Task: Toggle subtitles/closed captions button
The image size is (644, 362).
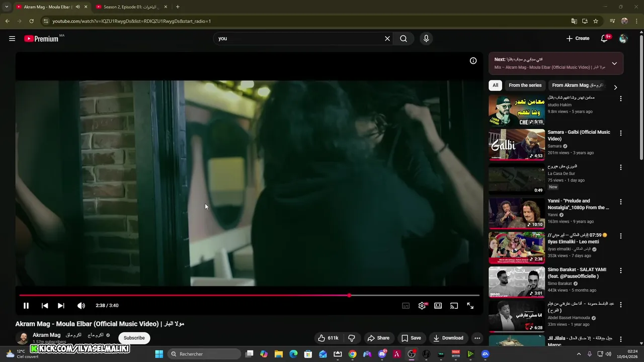Action: (406, 306)
